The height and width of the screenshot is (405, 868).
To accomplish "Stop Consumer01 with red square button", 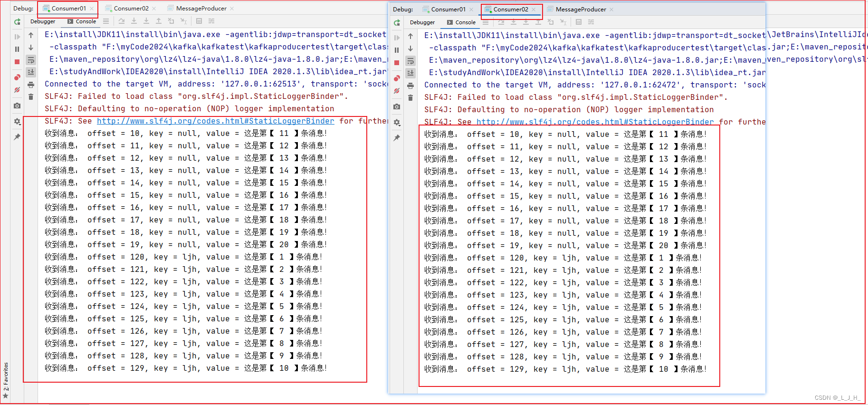I will 17,62.
